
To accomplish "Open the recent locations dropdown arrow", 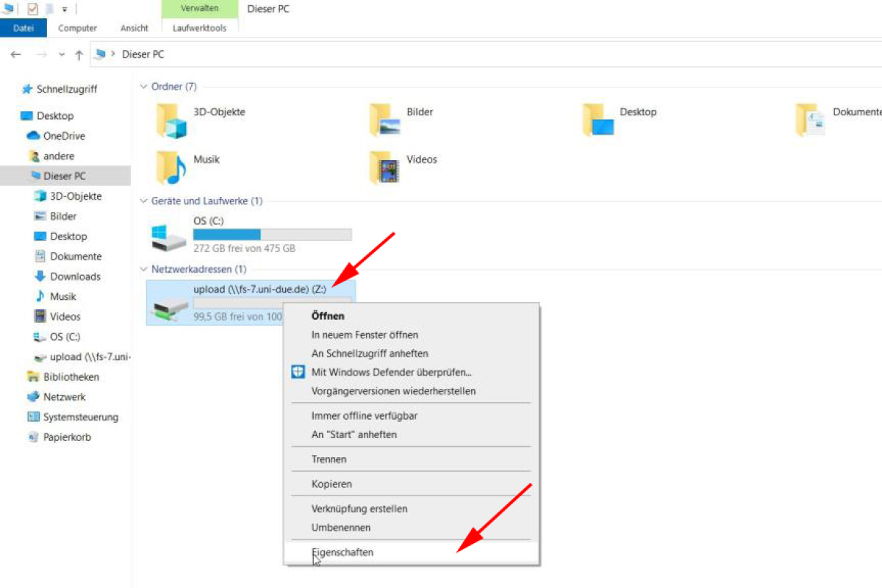I will pos(62,55).
